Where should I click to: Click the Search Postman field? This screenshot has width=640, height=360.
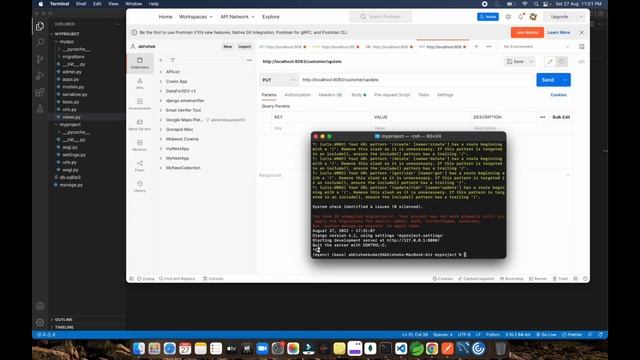point(381,17)
